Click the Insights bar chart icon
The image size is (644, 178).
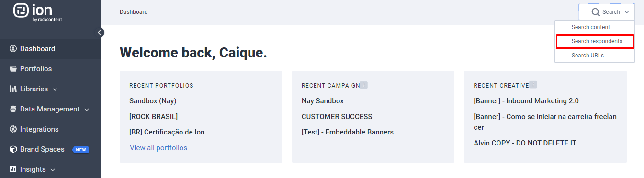pyautogui.click(x=13, y=169)
